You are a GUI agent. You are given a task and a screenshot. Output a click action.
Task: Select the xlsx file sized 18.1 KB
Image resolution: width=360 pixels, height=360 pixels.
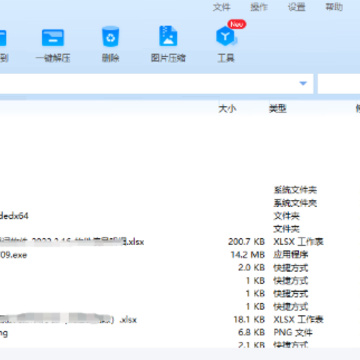click(68, 320)
